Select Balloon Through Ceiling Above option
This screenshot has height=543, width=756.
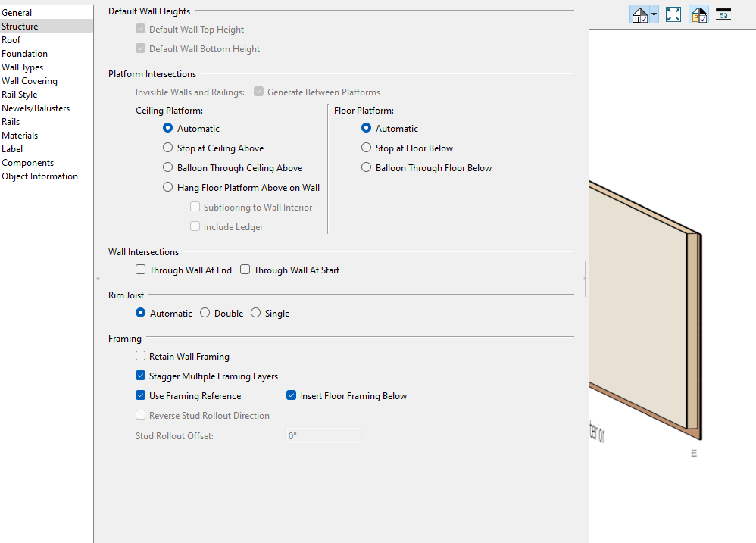point(168,168)
